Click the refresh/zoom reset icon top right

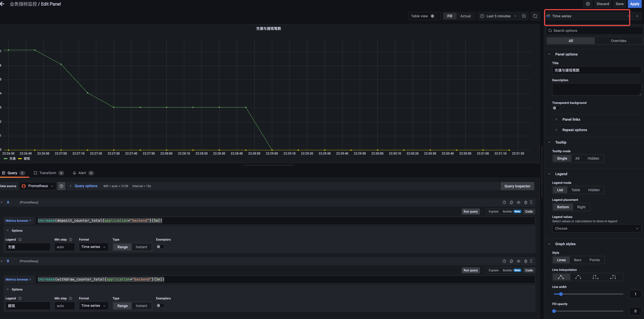pyautogui.click(x=535, y=17)
